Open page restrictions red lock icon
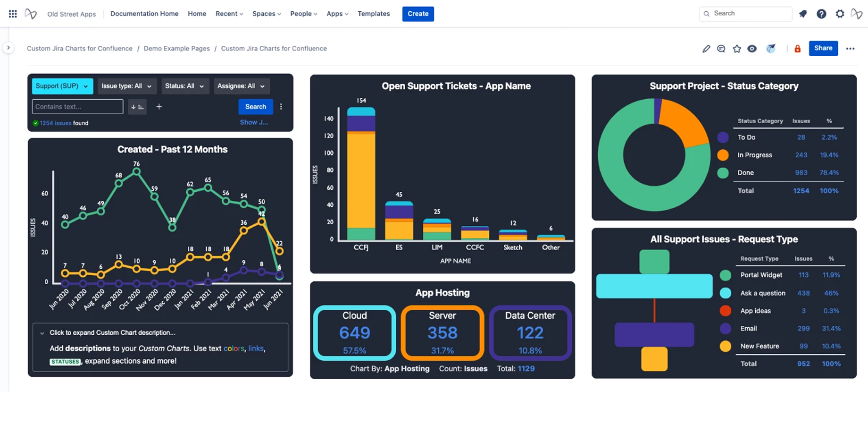Image resolution: width=868 pixels, height=425 pixels. tap(797, 49)
